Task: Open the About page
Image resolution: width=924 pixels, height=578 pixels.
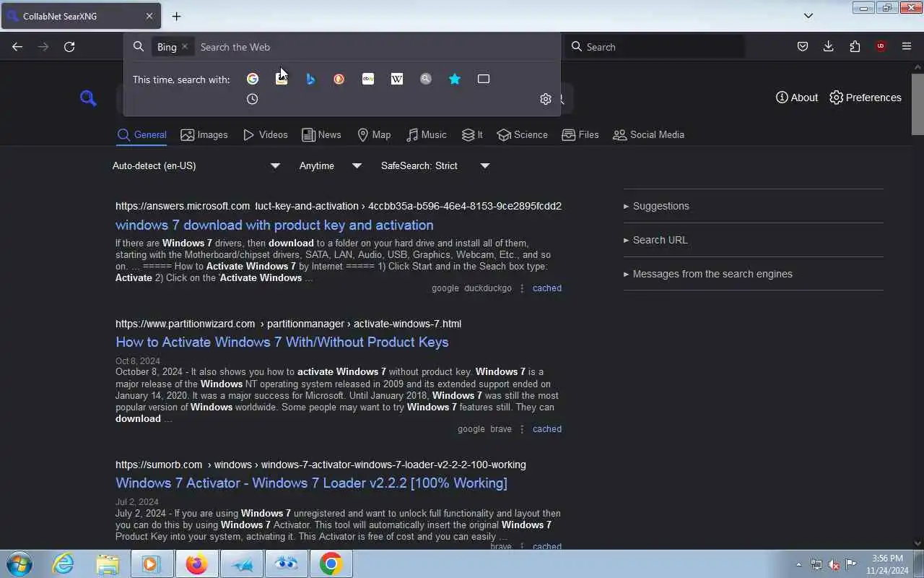Action: pyautogui.click(x=797, y=98)
